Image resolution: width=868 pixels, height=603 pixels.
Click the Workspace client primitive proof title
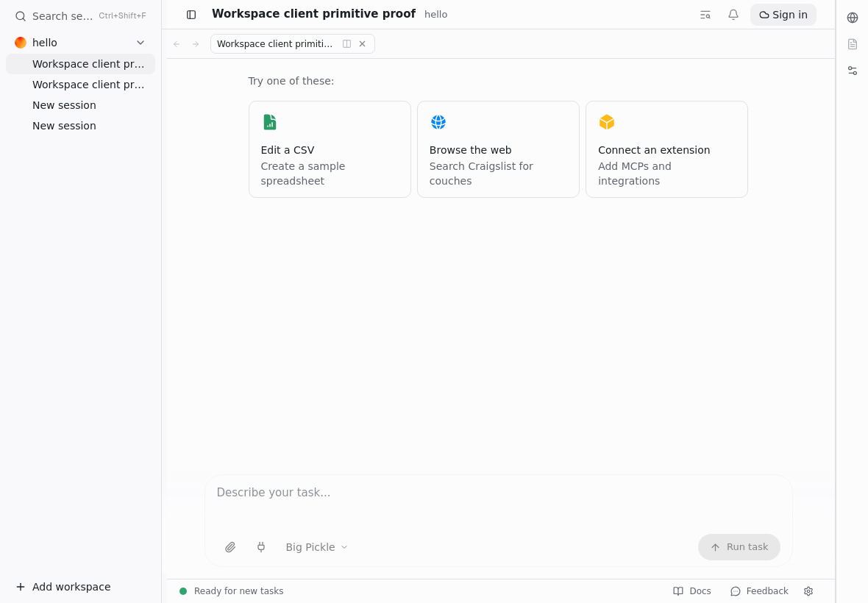click(x=313, y=14)
